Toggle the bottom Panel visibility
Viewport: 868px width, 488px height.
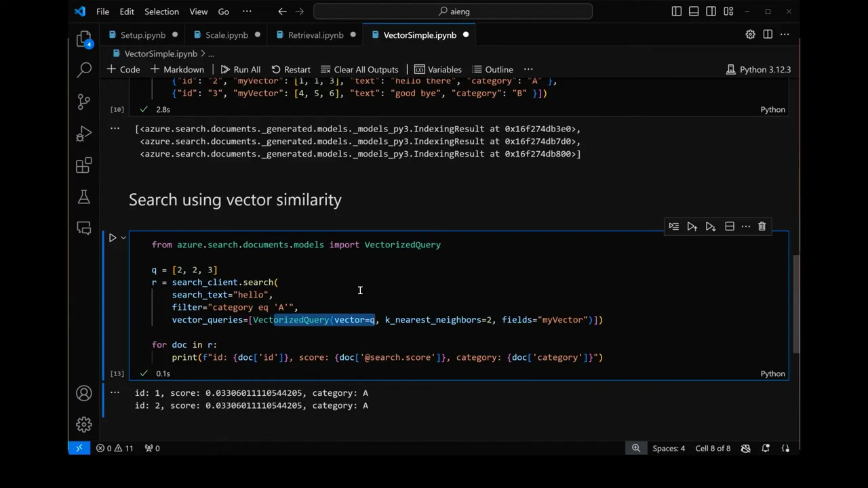(694, 12)
